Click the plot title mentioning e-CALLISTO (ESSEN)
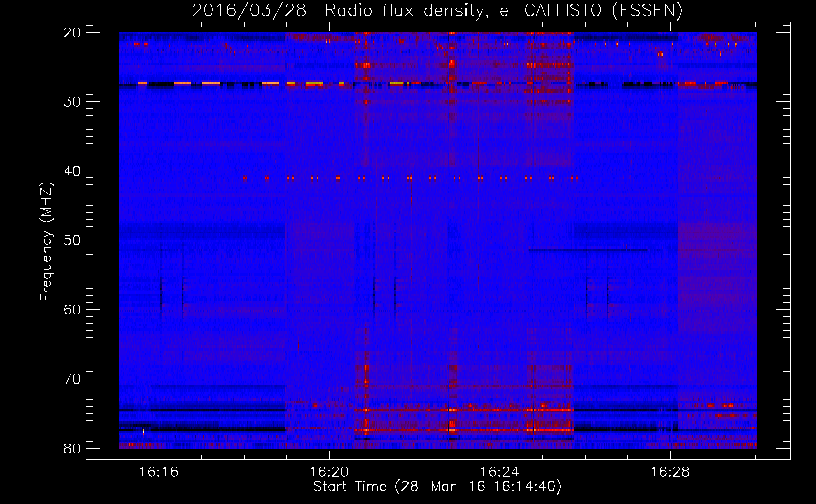The width and height of the screenshot is (816, 504). (437, 10)
